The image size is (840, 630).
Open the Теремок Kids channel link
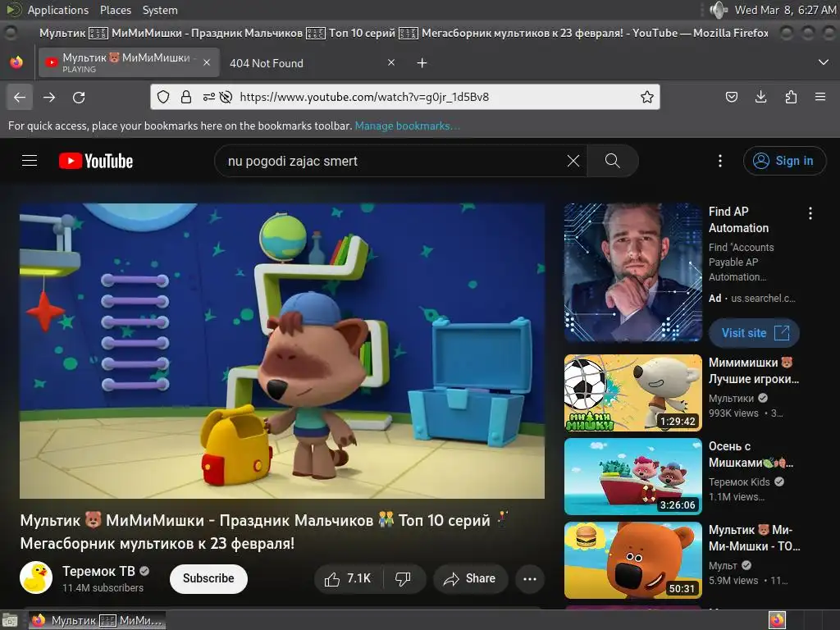coord(739,482)
